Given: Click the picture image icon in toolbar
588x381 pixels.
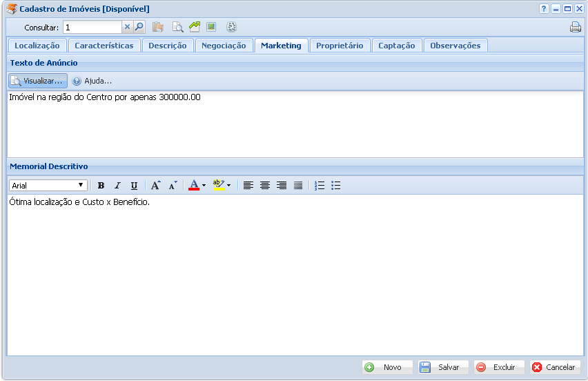Looking at the screenshot, I should (x=211, y=28).
